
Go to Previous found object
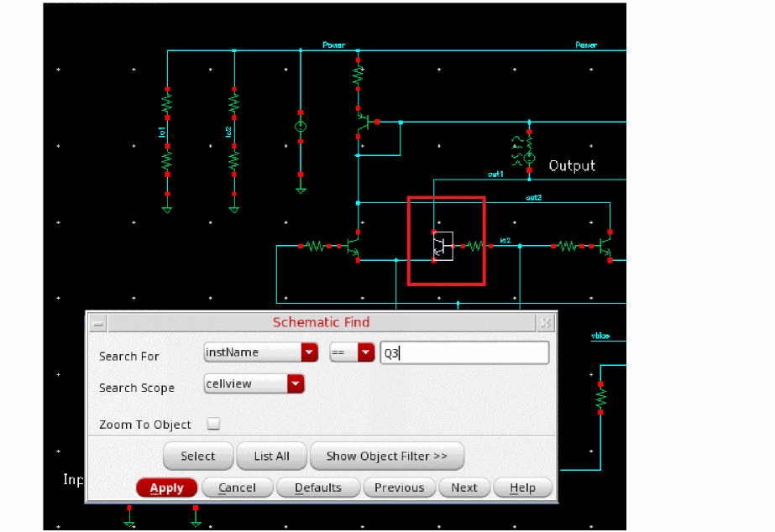[x=400, y=488]
